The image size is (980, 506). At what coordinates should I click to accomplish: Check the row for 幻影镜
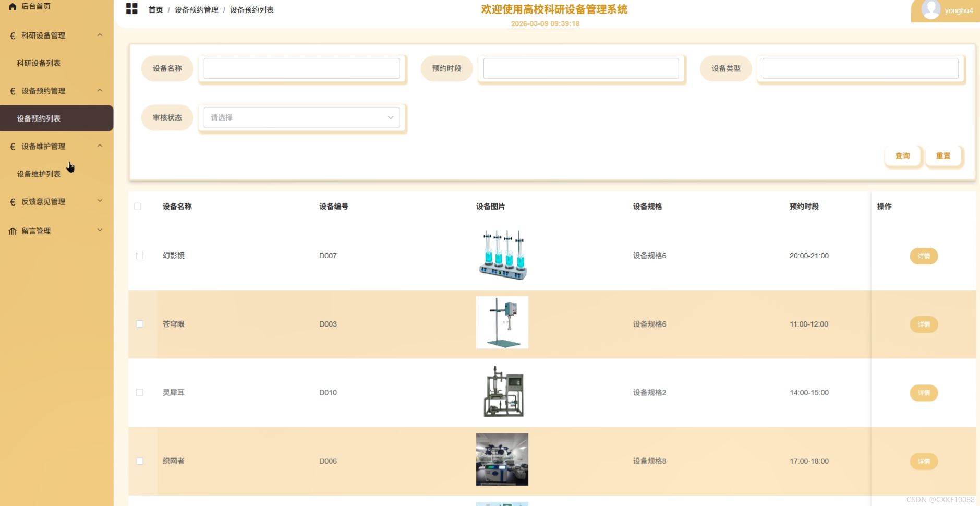click(140, 256)
